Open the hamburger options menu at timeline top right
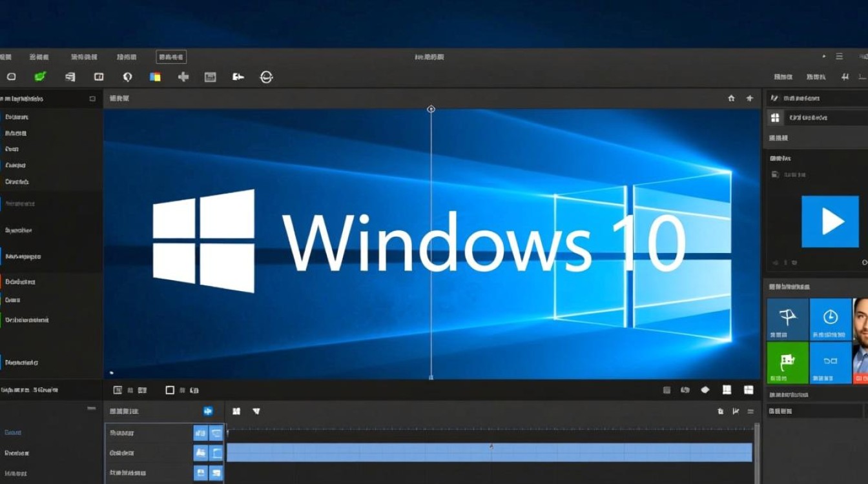 pos(750,411)
